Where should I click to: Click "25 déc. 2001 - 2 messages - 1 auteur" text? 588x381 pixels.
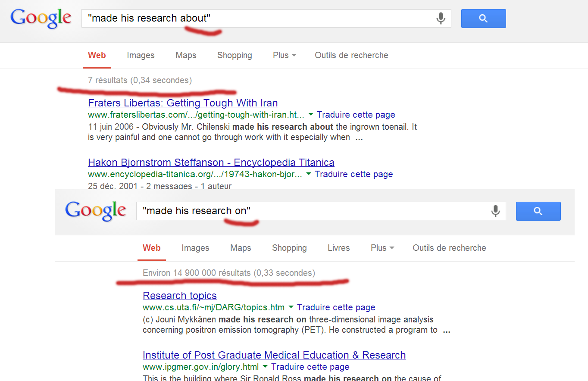tap(160, 186)
